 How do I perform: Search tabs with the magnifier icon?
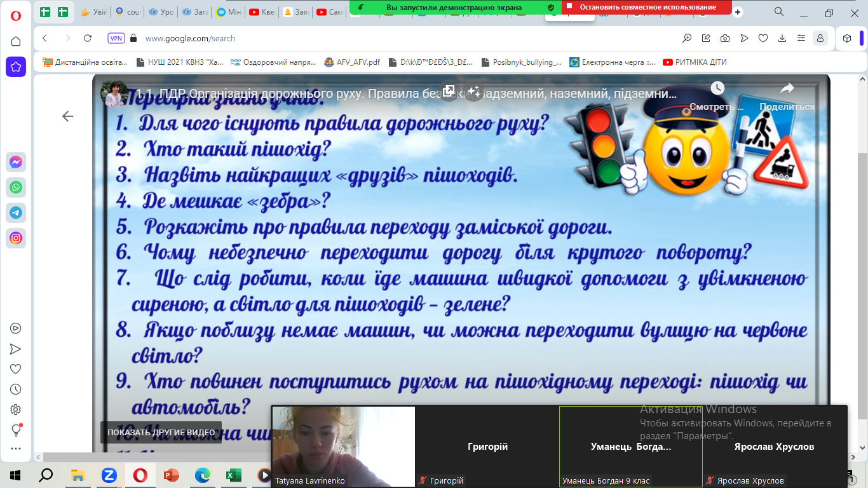(779, 12)
